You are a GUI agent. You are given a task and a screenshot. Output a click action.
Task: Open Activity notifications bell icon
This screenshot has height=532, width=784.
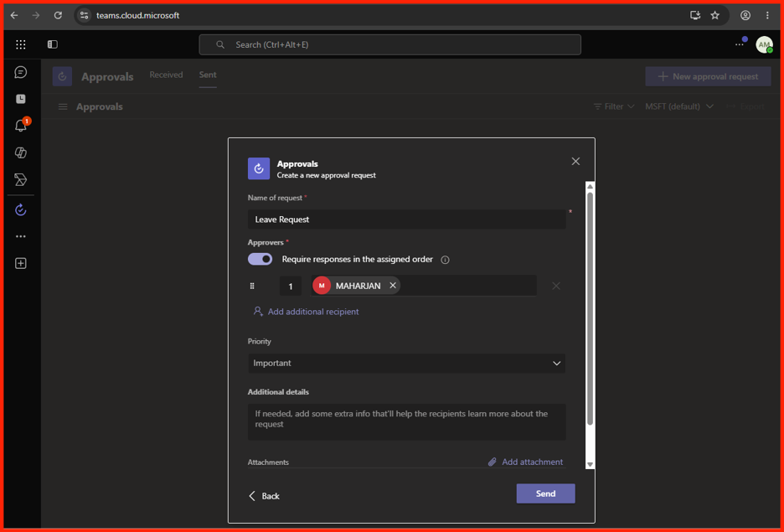pos(20,125)
